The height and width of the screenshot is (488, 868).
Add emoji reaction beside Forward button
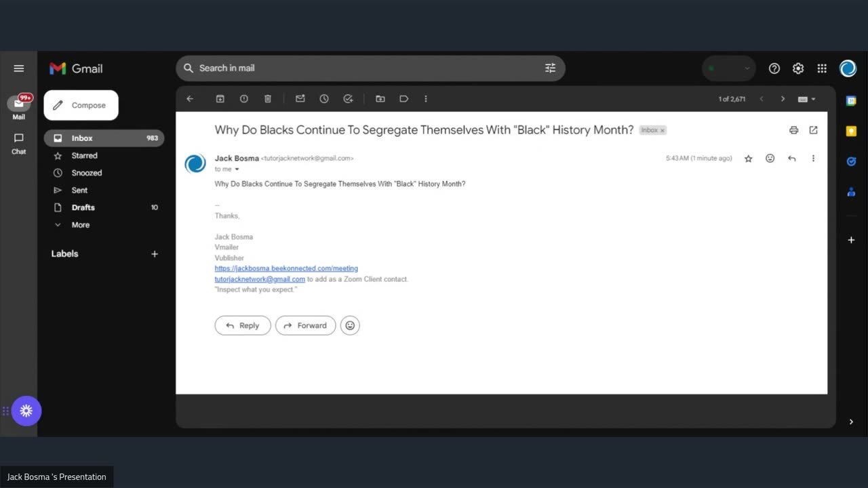[x=350, y=325]
